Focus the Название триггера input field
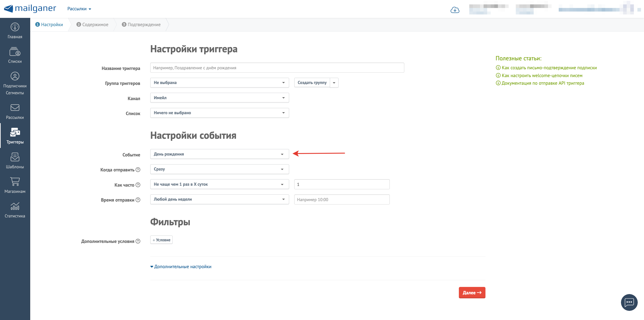The width and height of the screenshot is (644, 320). pos(277,68)
